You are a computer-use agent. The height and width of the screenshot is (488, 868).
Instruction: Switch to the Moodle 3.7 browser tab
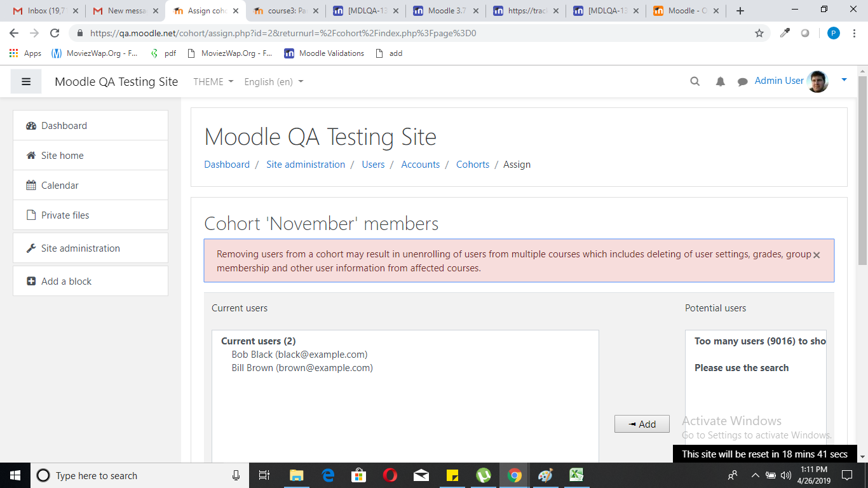click(445, 11)
